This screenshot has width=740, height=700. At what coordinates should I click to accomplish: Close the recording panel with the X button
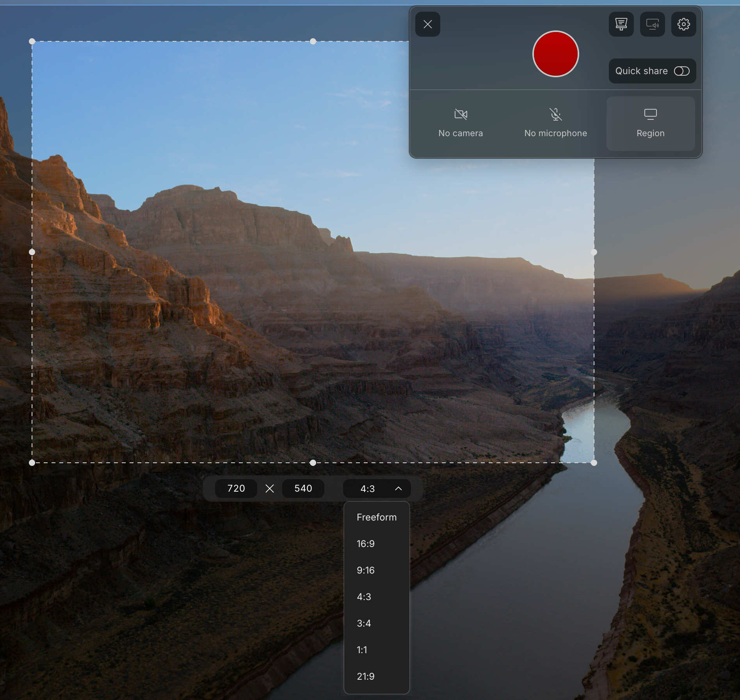pos(428,24)
